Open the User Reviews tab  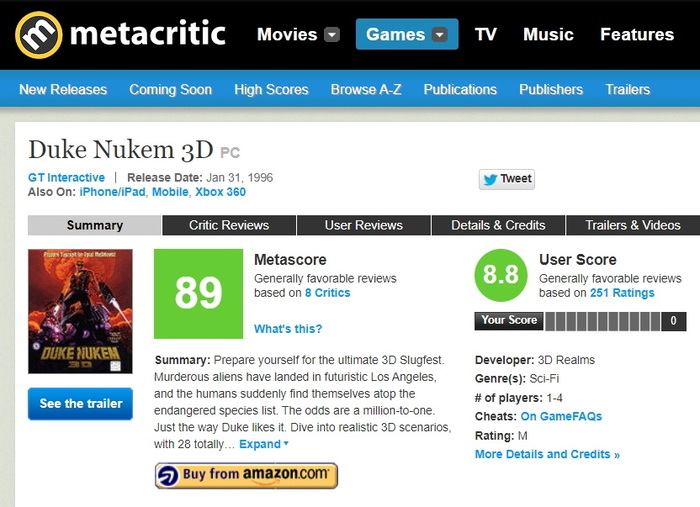pos(364,225)
